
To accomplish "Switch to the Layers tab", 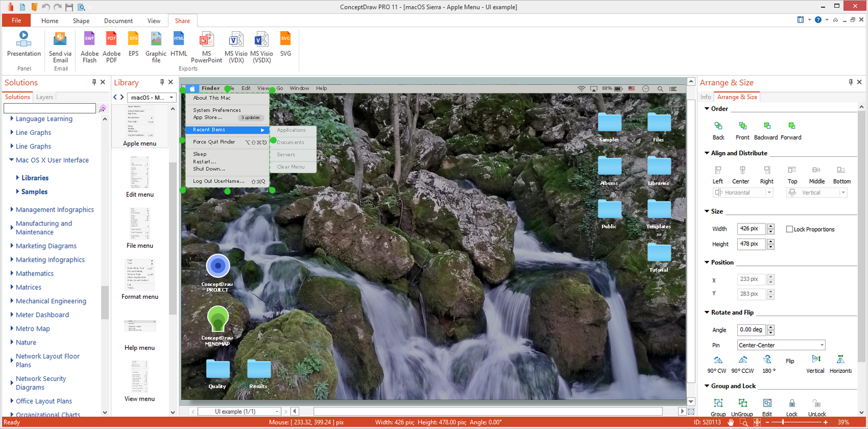I will [x=45, y=97].
